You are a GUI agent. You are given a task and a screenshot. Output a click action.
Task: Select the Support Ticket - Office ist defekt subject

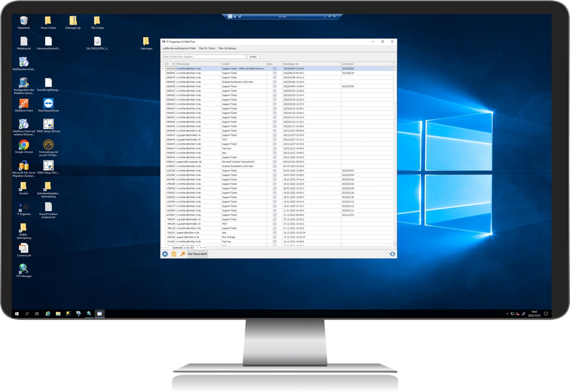pos(244,69)
